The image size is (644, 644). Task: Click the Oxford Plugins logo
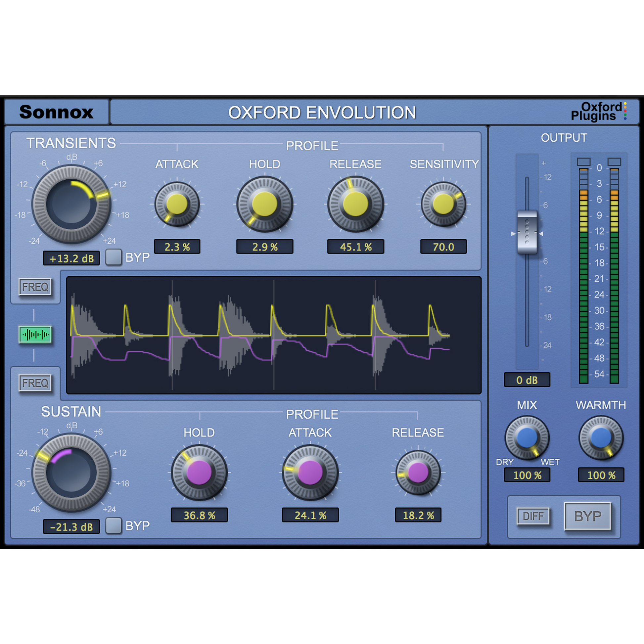point(598,111)
